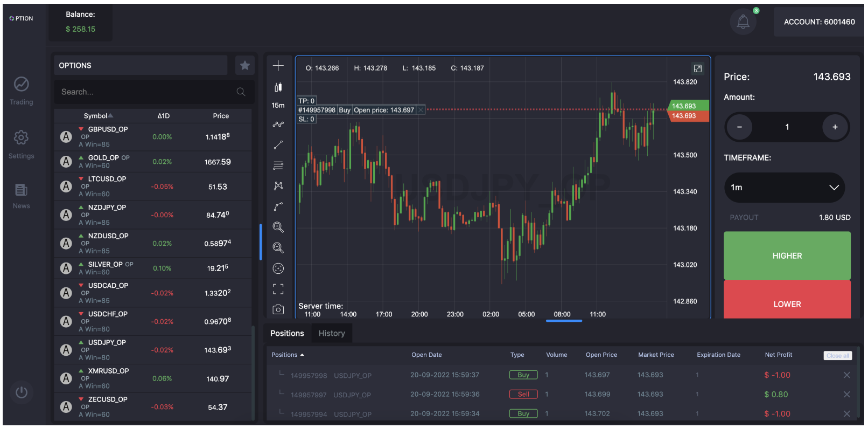Open the 1m timeframe dropdown
The height and width of the screenshot is (428, 868).
[784, 188]
